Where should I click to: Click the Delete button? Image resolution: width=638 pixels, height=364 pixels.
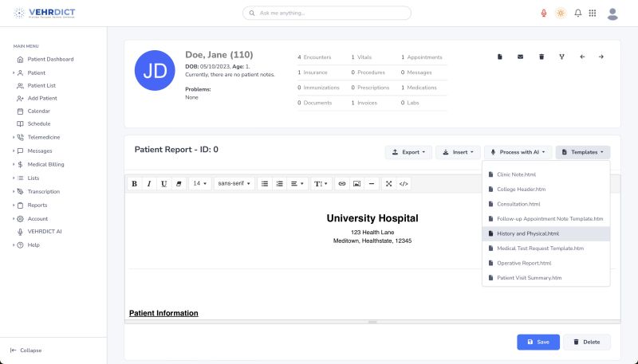[586, 342]
